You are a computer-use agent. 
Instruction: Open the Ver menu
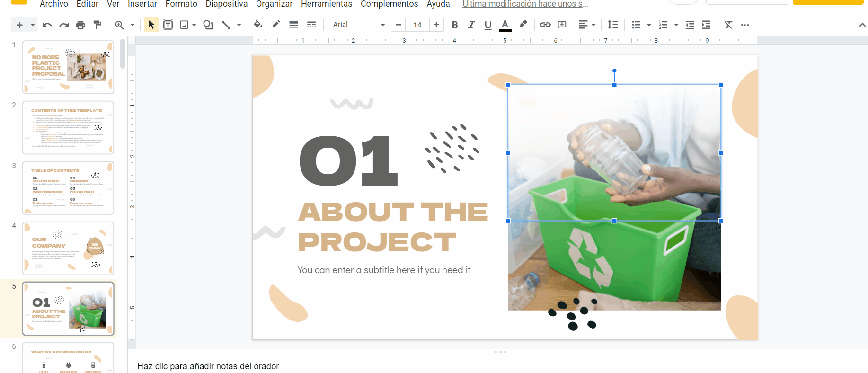coord(113,4)
